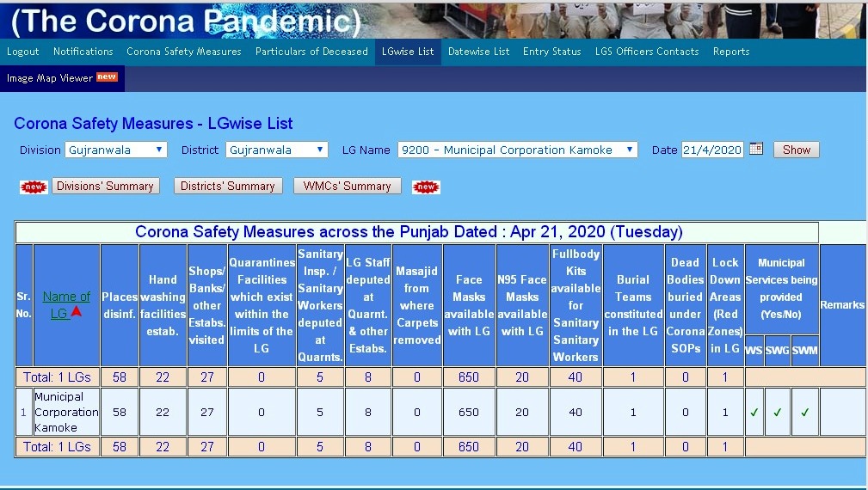This screenshot has height=490, width=868.
Task: Click the Remarks column header
Action: tap(842, 304)
